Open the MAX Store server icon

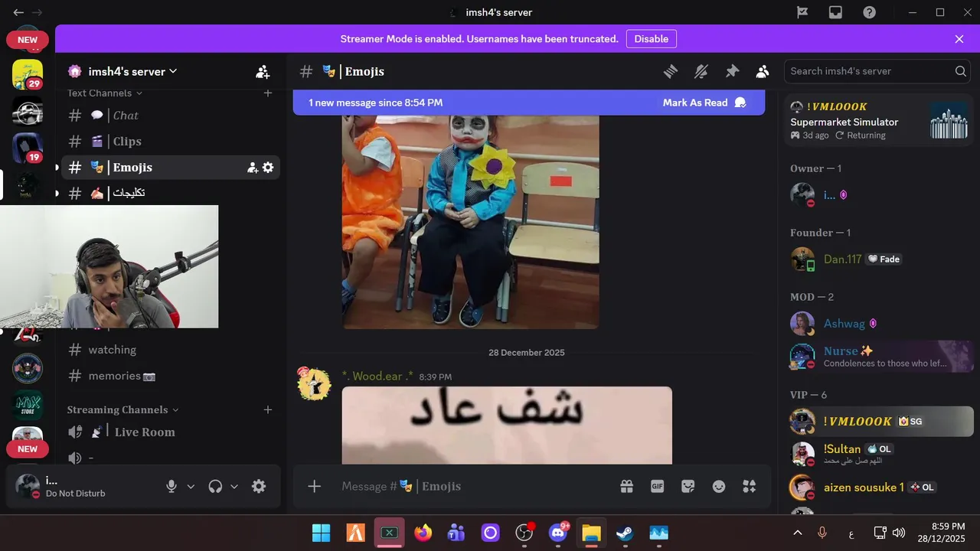click(28, 404)
